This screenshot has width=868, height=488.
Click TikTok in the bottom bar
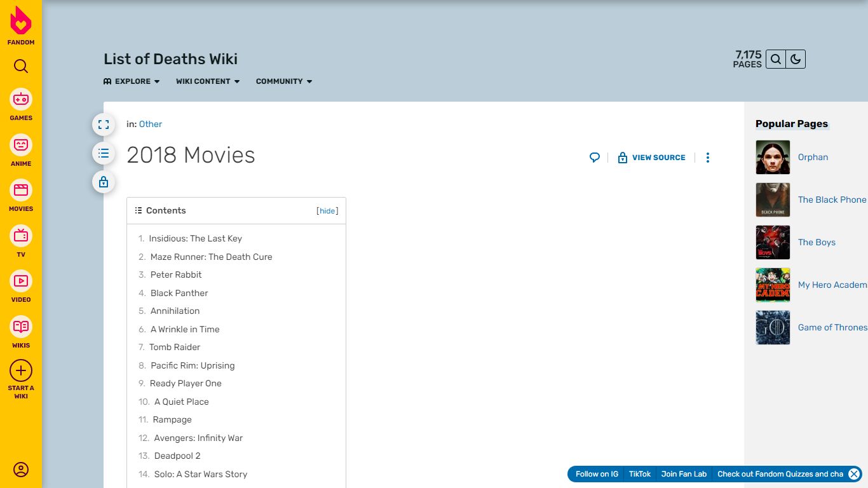tap(640, 474)
